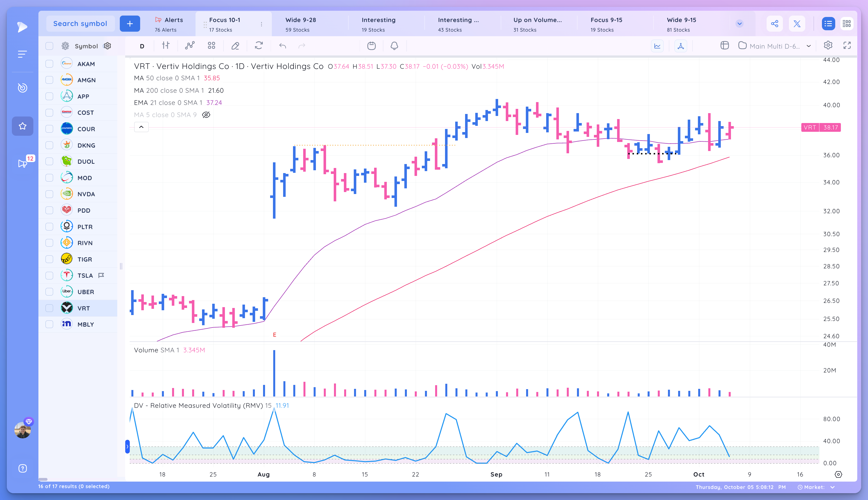Open the Alerts tab
This screenshot has height=500, width=868.
click(169, 24)
